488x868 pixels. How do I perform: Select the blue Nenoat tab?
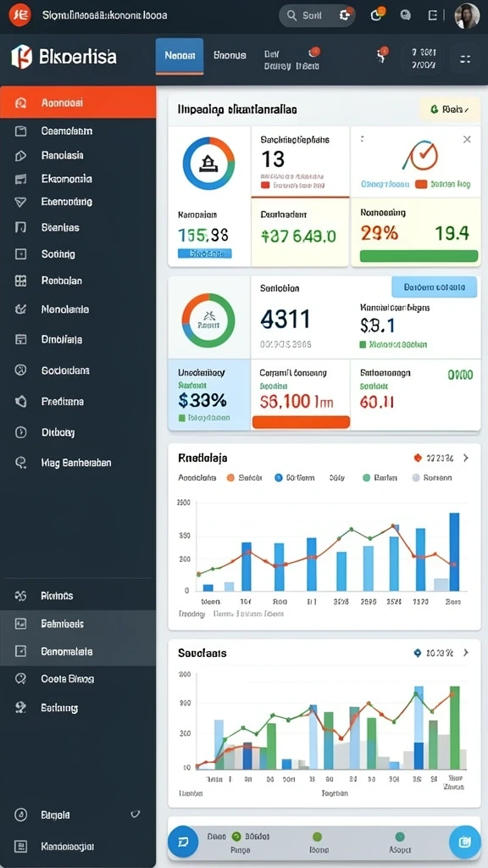coord(180,56)
